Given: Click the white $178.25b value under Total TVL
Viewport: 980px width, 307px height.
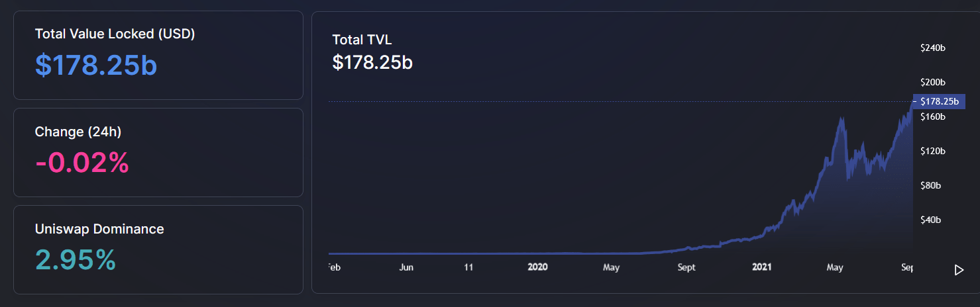Looking at the screenshot, I should click(372, 62).
